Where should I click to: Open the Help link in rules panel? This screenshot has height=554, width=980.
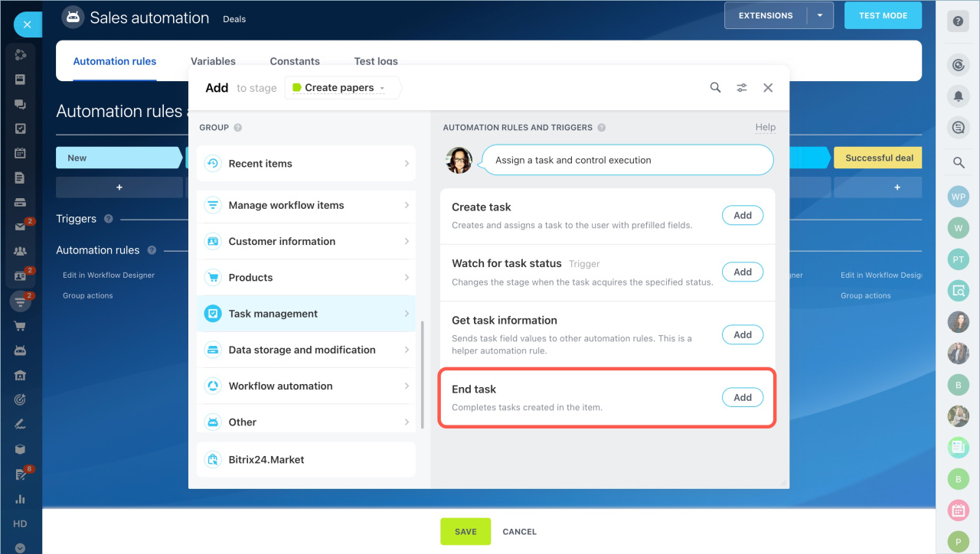pos(765,128)
